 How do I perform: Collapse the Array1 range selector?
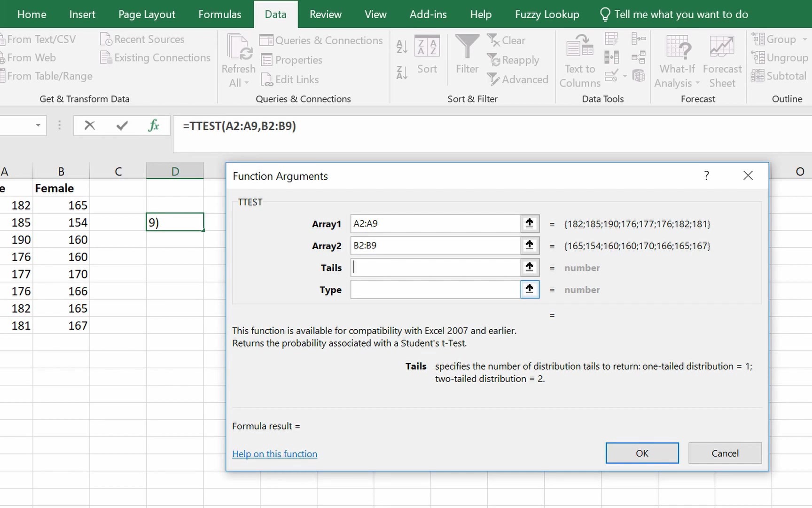click(x=529, y=223)
